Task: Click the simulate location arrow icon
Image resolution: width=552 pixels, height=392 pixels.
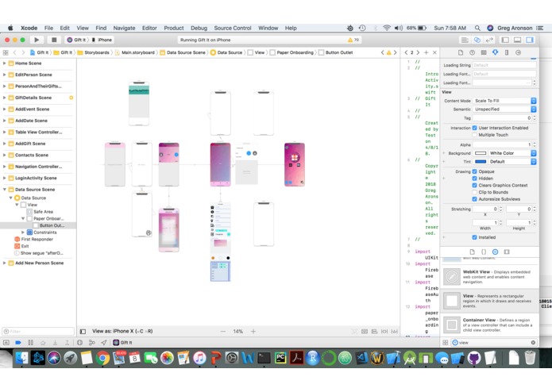Action: (x=104, y=343)
